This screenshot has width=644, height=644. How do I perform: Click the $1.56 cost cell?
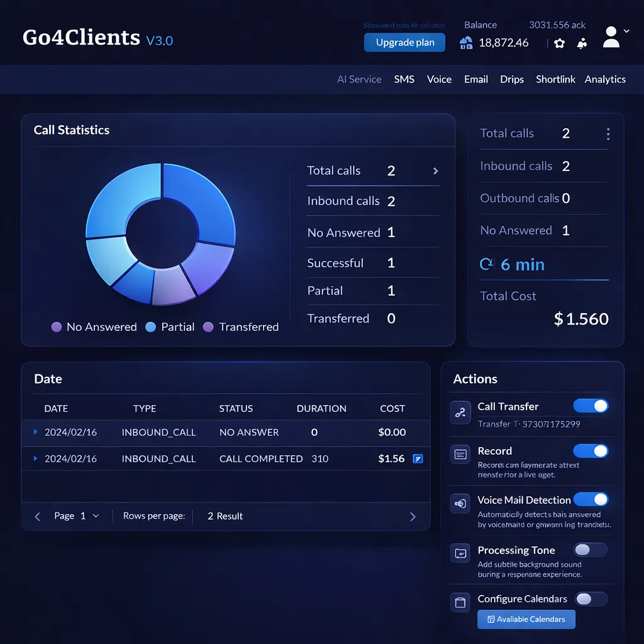click(391, 458)
